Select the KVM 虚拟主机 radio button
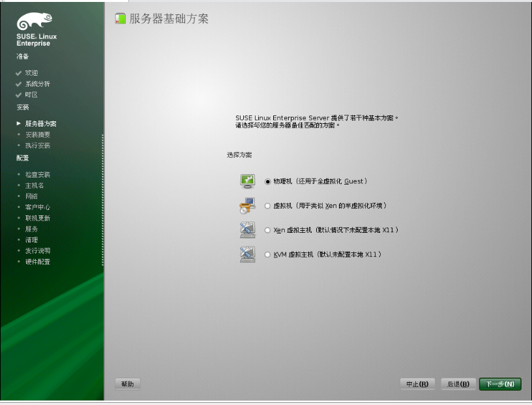The width and height of the screenshot is (532, 405). point(267,255)
